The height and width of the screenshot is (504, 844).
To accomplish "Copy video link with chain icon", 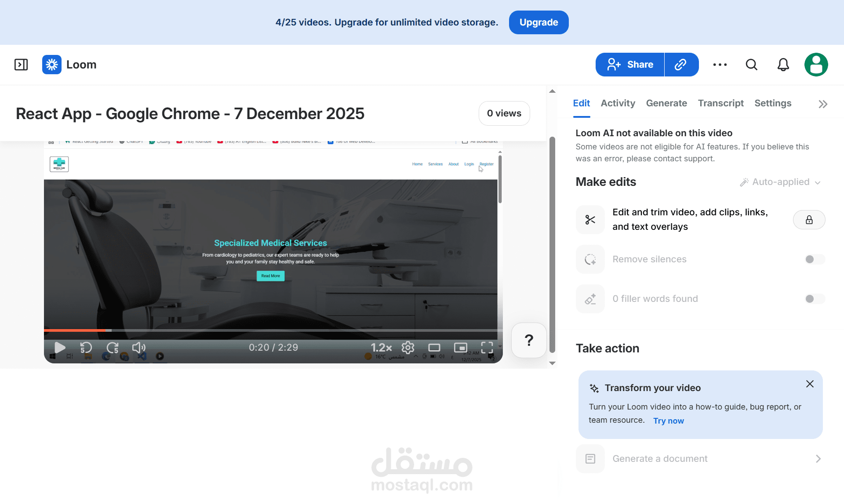I will (681, 65).
